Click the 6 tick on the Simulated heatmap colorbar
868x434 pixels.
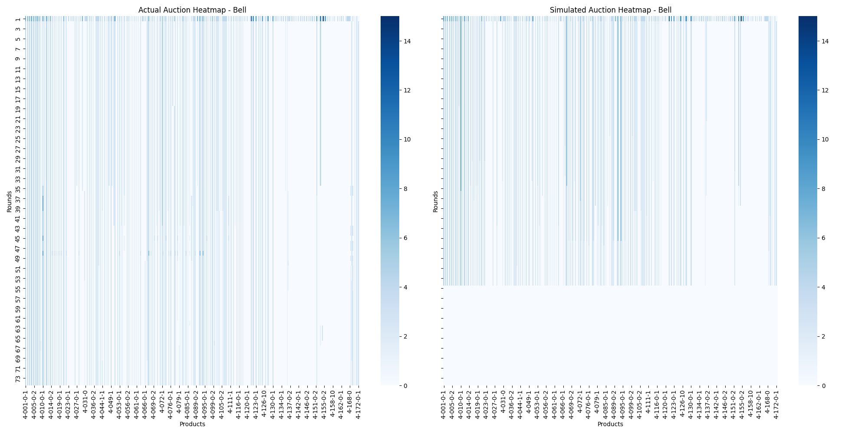coord(824,238)
